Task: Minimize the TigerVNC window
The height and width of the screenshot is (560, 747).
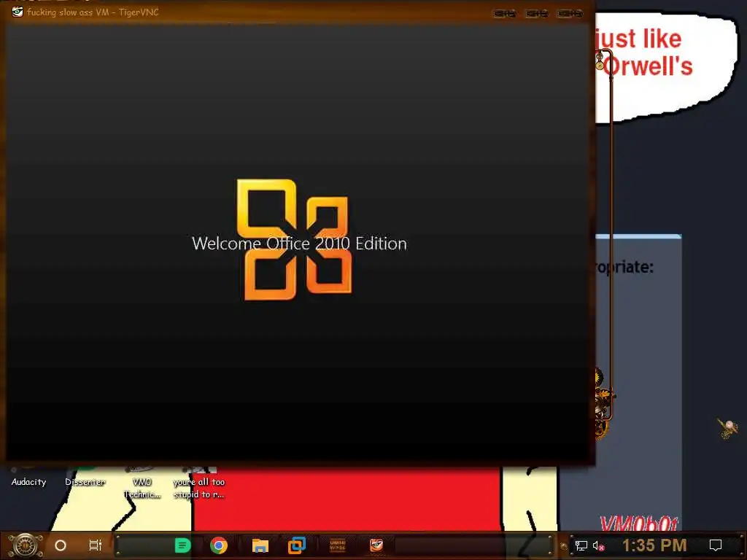Action: pyautogui.click(x=505, y=13)
